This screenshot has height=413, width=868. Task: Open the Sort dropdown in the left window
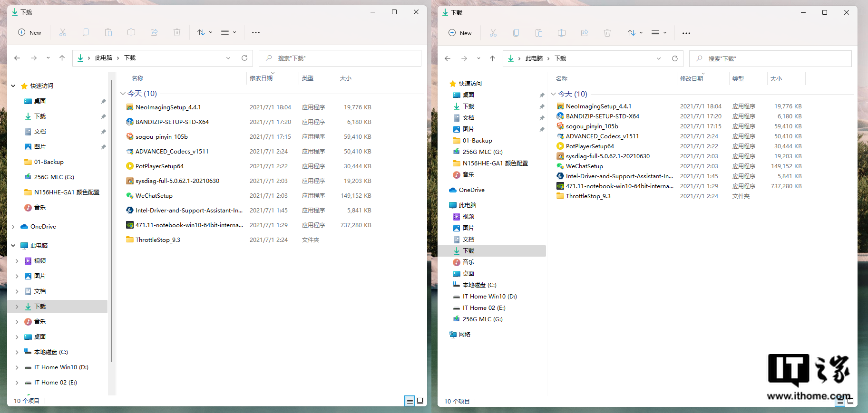pyautogui.click(x=205, y=32)
